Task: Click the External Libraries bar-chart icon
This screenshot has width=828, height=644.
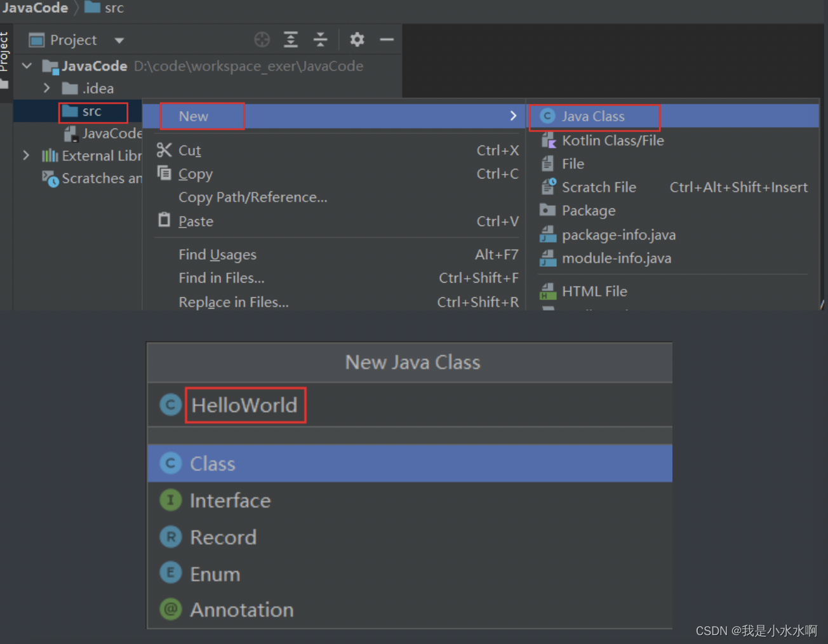Action: [50, 156]
